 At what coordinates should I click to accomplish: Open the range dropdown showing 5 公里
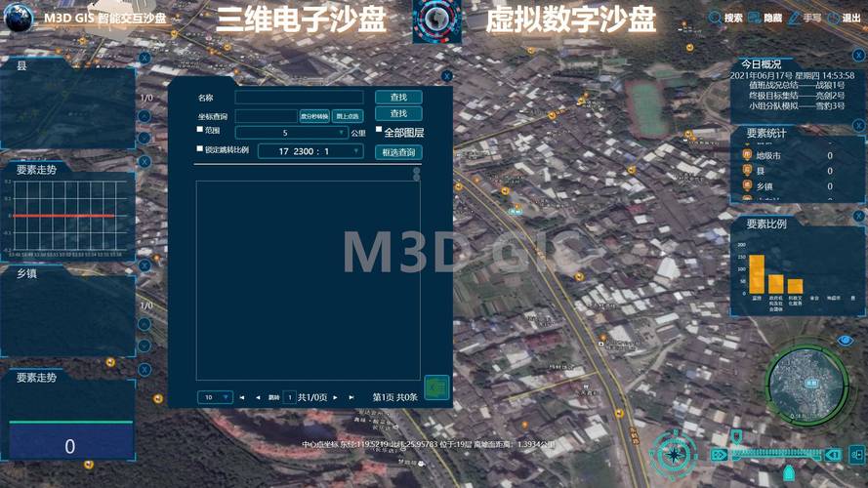[291, 133]
